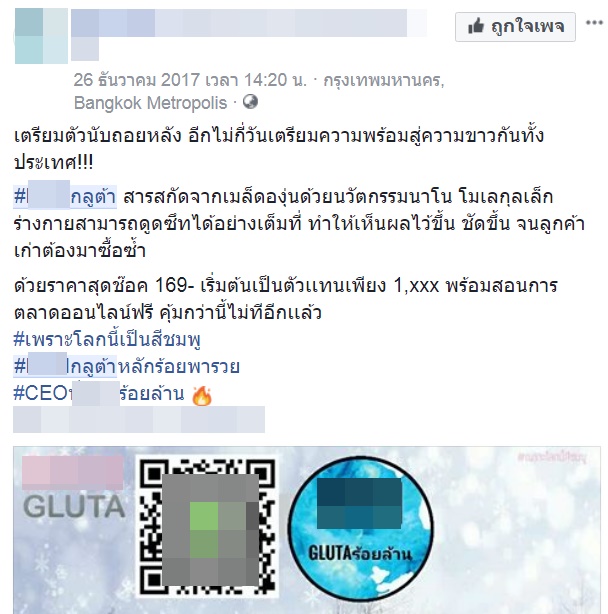The image size is (608, 614).
Task: Click the pink hashtag watermark in image
Action: coord(552,457)
